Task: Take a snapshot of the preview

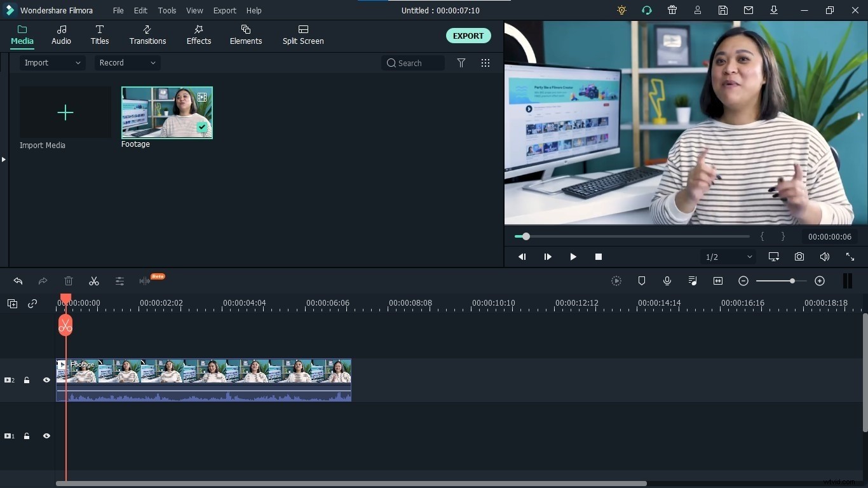Action: tap(799, 257)
